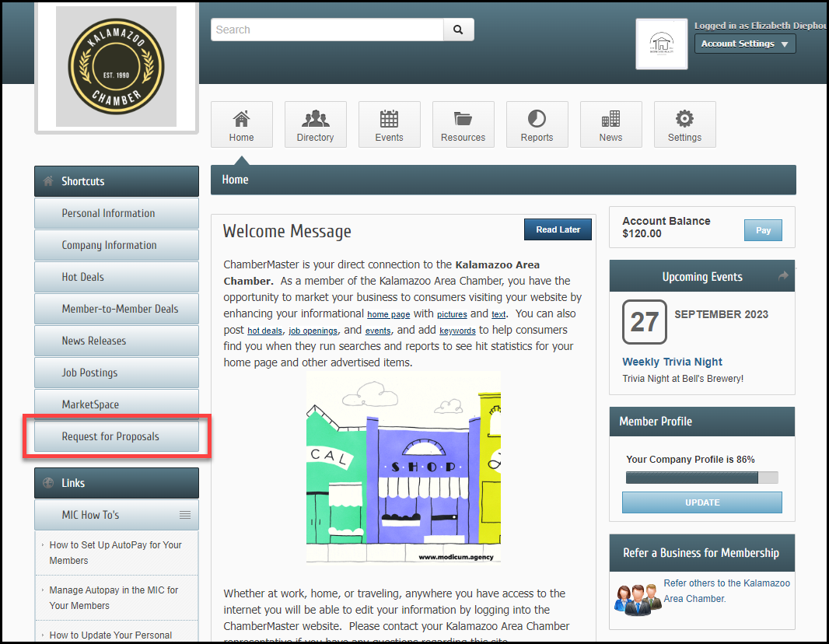
Task: Click the Read Later button
Action: tap(558, 229)
